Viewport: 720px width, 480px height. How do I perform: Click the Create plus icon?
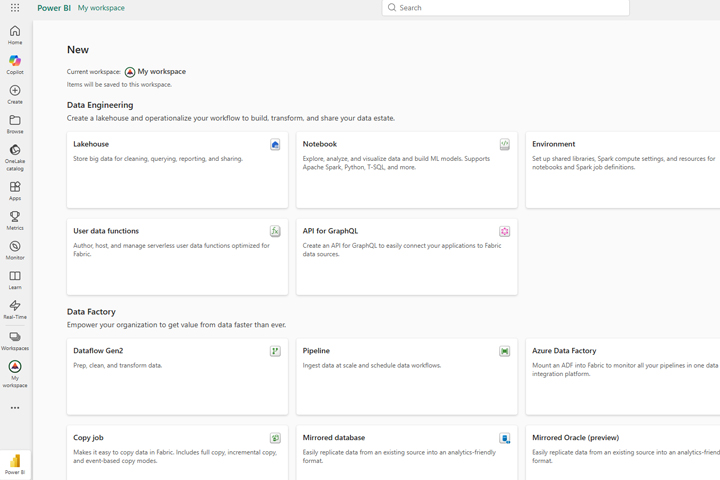15,95
